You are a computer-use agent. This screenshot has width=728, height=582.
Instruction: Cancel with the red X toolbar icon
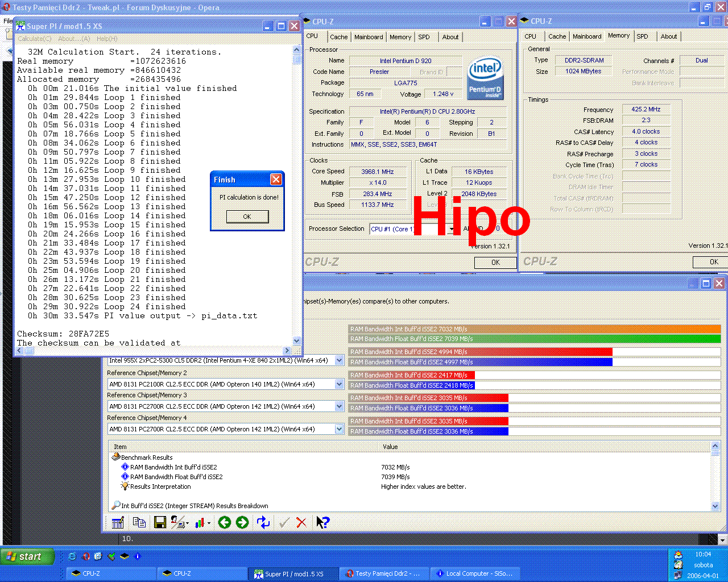[x=301, y=522]
